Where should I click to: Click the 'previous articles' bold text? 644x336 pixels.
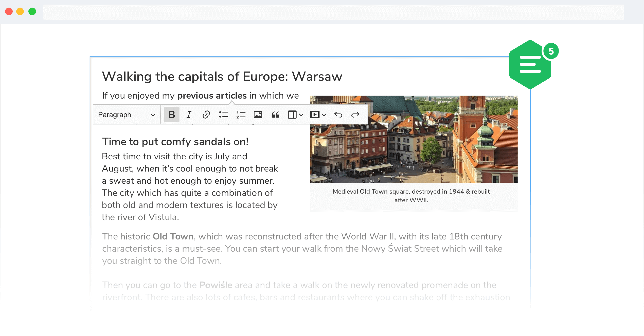pyautogui.click(x=212, y=96)
